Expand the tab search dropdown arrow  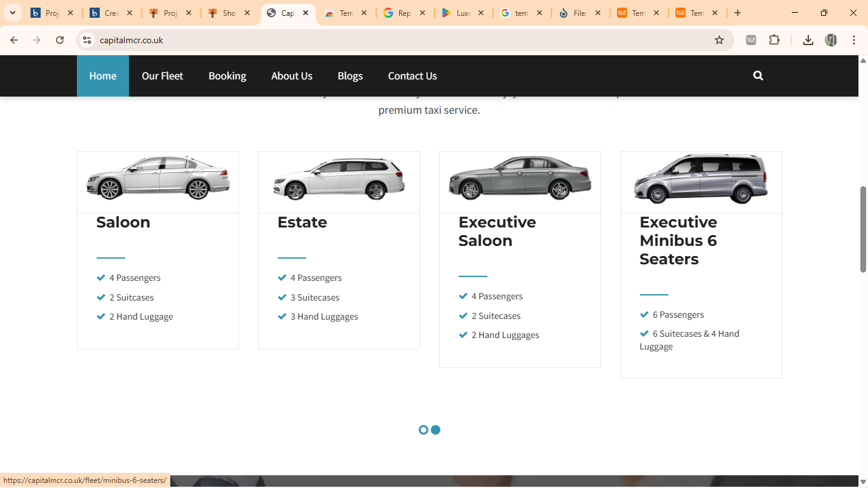click(x=12, y=13)
